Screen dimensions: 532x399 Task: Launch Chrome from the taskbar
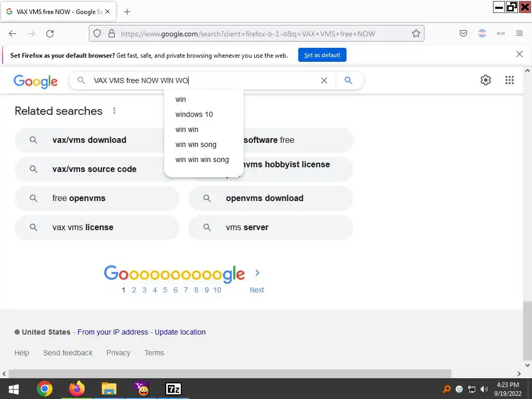click(45, 389)
